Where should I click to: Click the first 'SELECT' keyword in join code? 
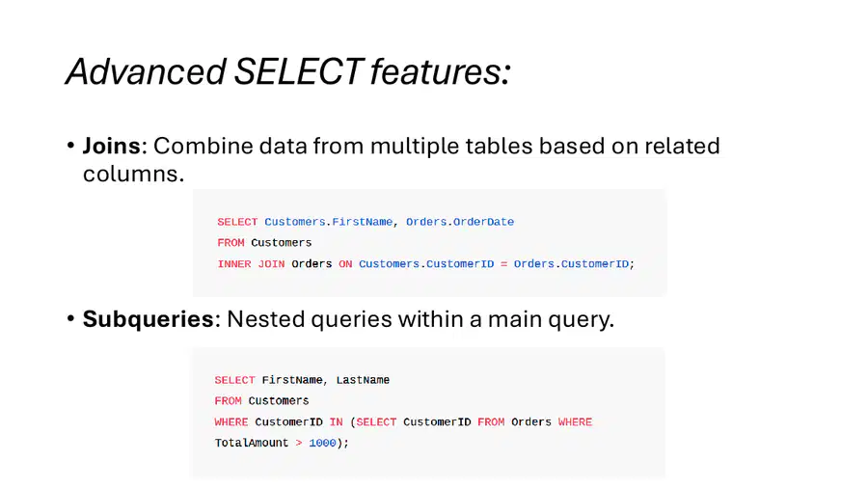tap(237, 222)
